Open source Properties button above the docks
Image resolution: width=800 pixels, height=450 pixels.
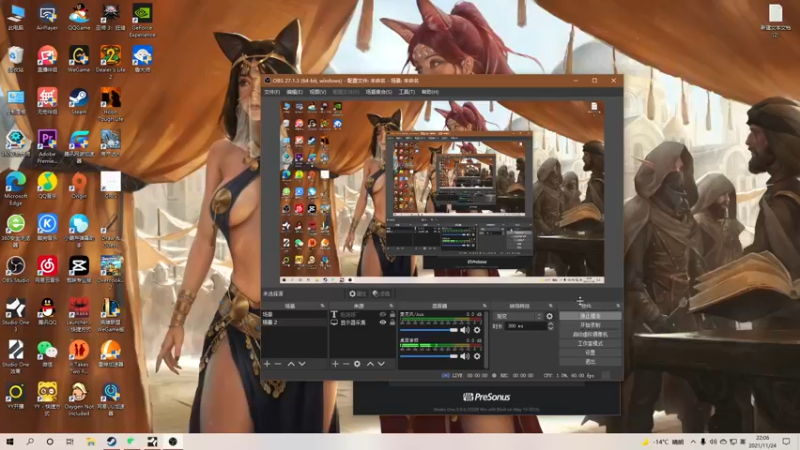tap(357, 294)
